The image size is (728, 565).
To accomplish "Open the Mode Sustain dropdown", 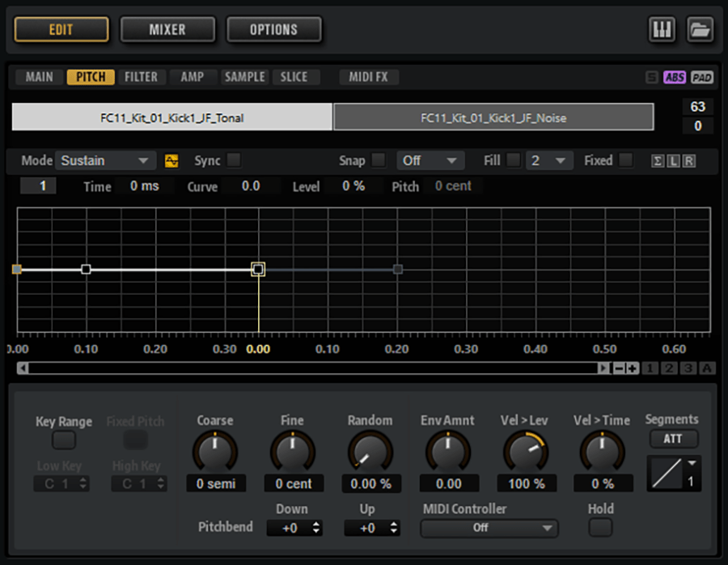I will click(x=106, y=160).
